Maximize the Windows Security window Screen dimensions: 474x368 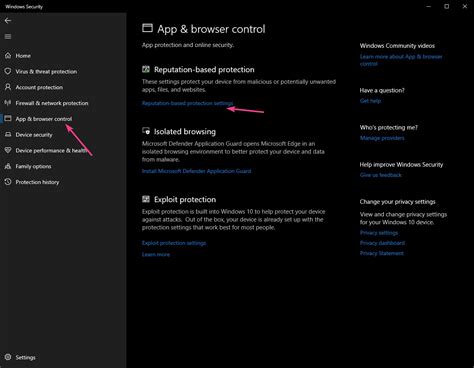tap(447, 6)
